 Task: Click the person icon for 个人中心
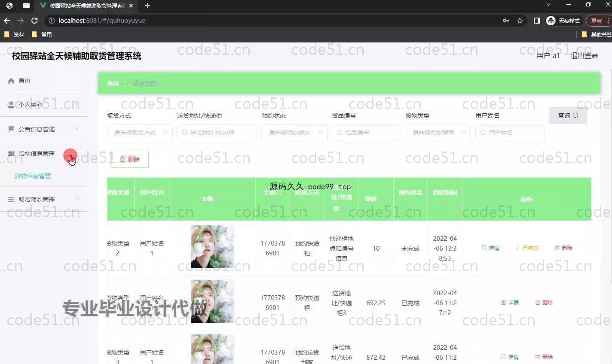(11, 105)
